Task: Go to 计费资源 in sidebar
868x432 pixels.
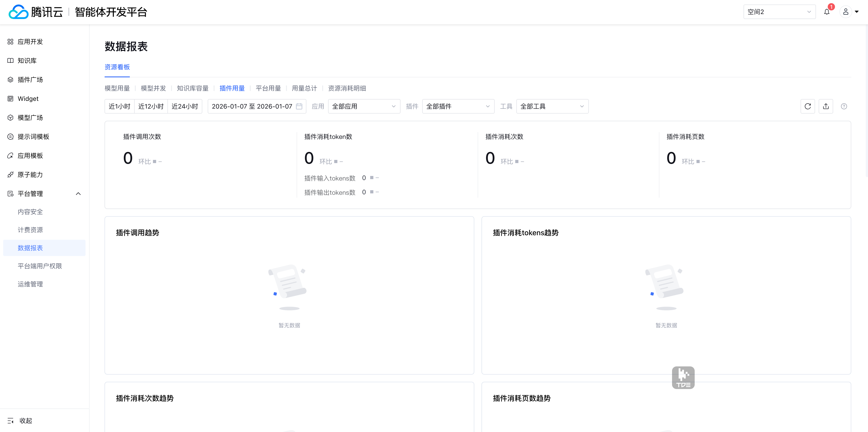Action: [x=30, y=230]
